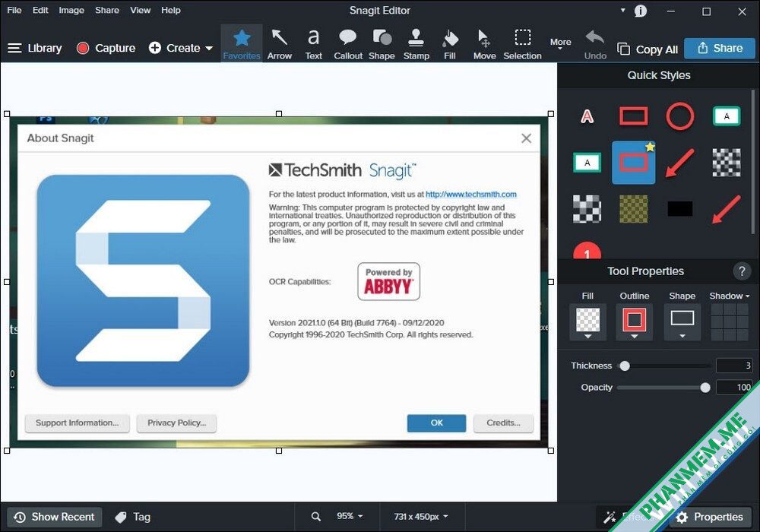This screenshot has width=760, height=532.
Task: Choose the starred blue rectangle quick style
Action: click(x=634, y=163)
